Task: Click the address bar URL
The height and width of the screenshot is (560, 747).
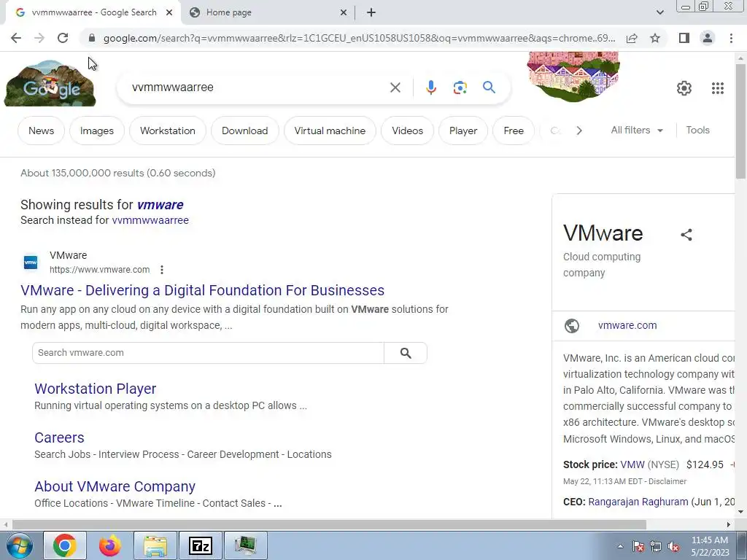Action: (359, 38)
